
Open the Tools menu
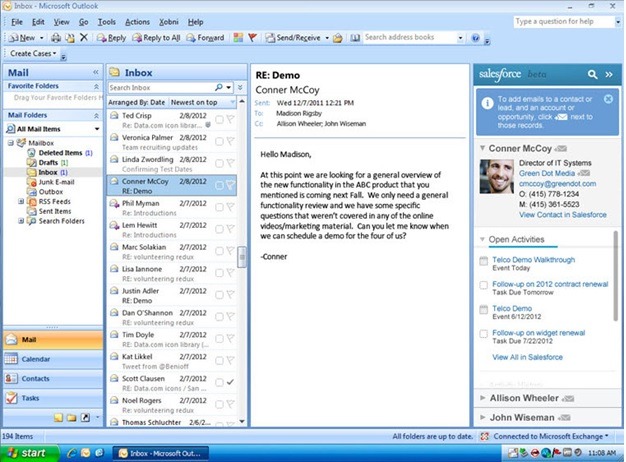107,22
